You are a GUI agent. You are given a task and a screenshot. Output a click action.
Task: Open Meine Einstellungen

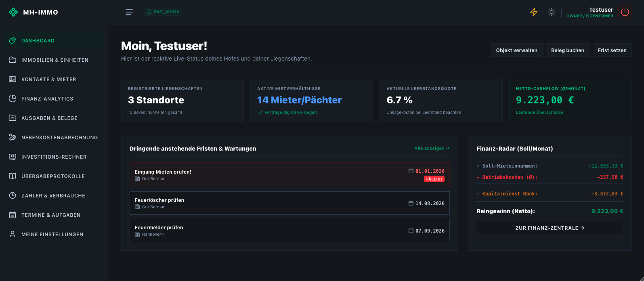tap(54, 234)
